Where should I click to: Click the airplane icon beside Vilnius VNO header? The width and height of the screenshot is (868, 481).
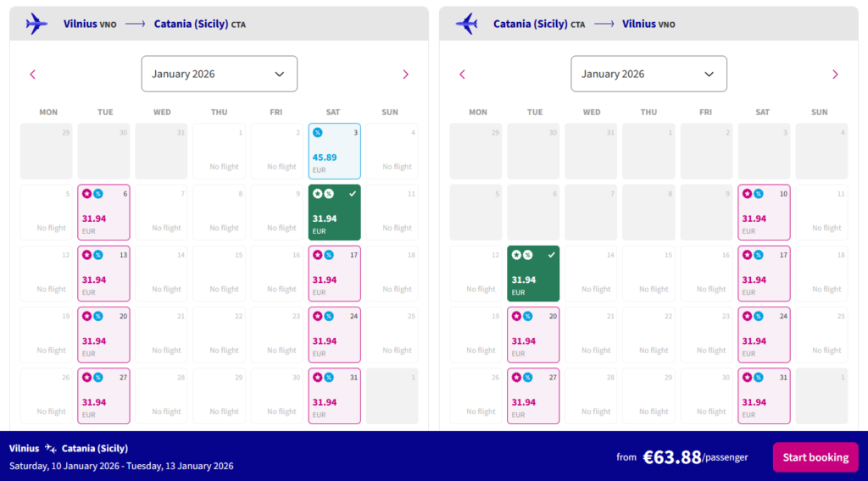[36, 24]
